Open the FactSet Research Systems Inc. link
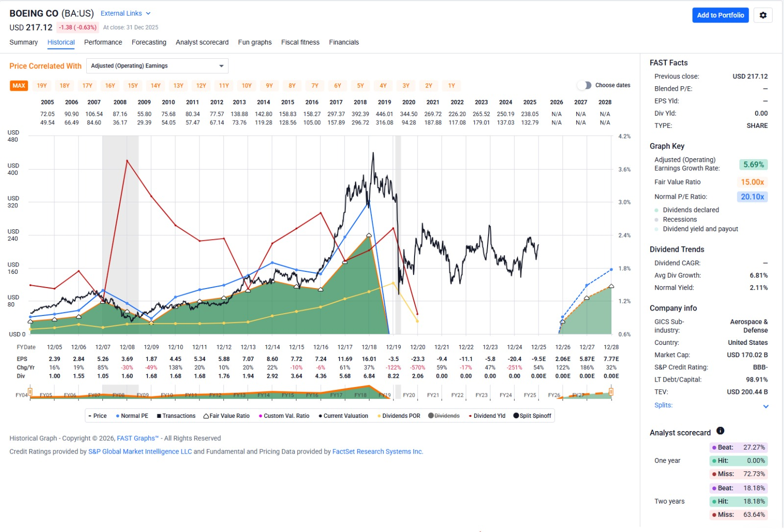784x532 pixels. point(377,452)
